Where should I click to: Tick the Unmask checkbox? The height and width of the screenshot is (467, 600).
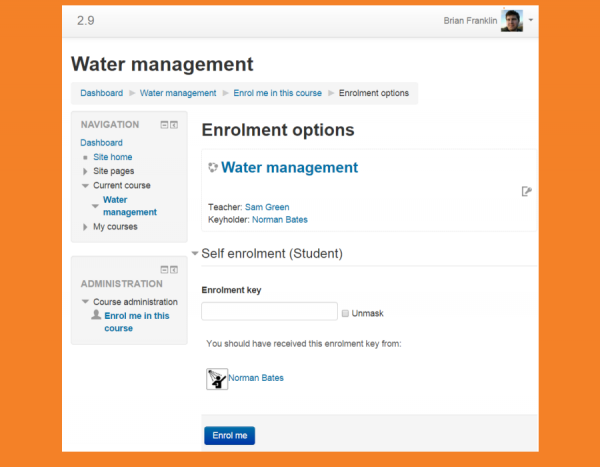(x=345, y=313)
